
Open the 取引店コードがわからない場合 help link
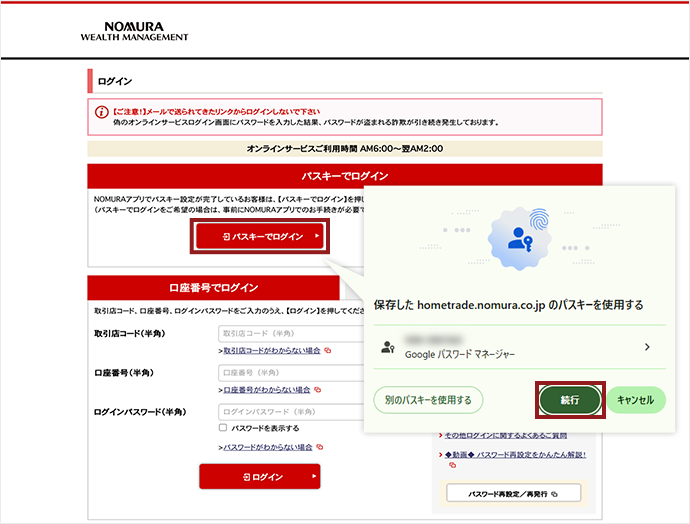(271, 351)
